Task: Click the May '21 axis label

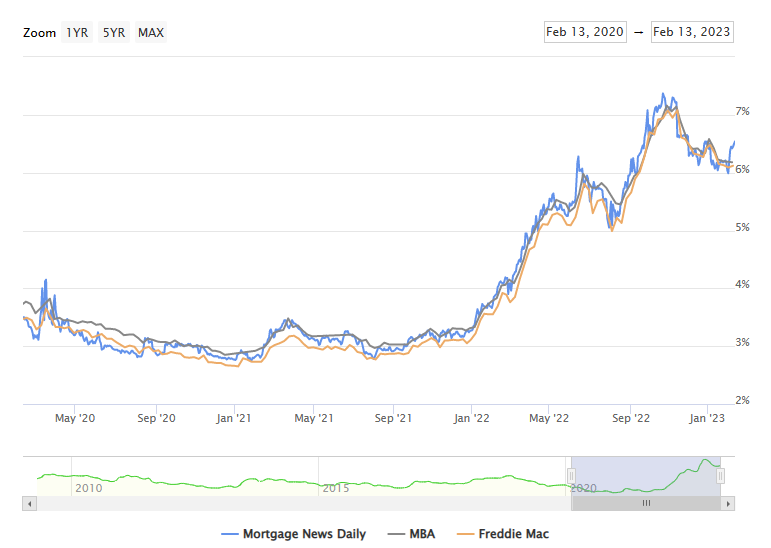Action: tap(314, 418)
